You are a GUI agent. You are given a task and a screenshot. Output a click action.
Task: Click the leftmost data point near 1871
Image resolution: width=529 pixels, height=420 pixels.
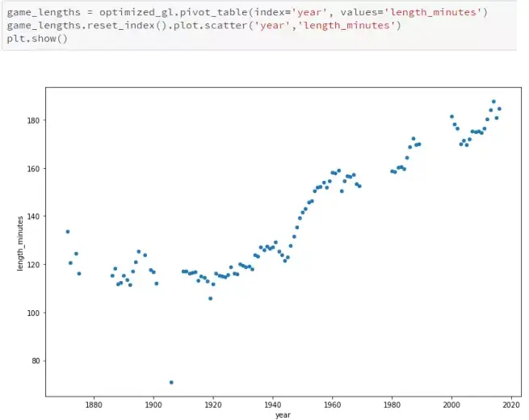pyautogui.click(x=68, y=232)
